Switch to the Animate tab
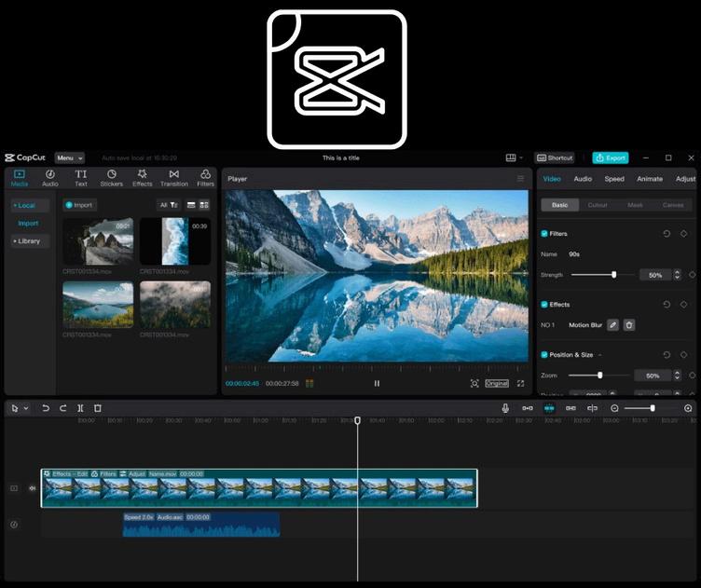The image size is (701, 588). click(x=650, y=179)
